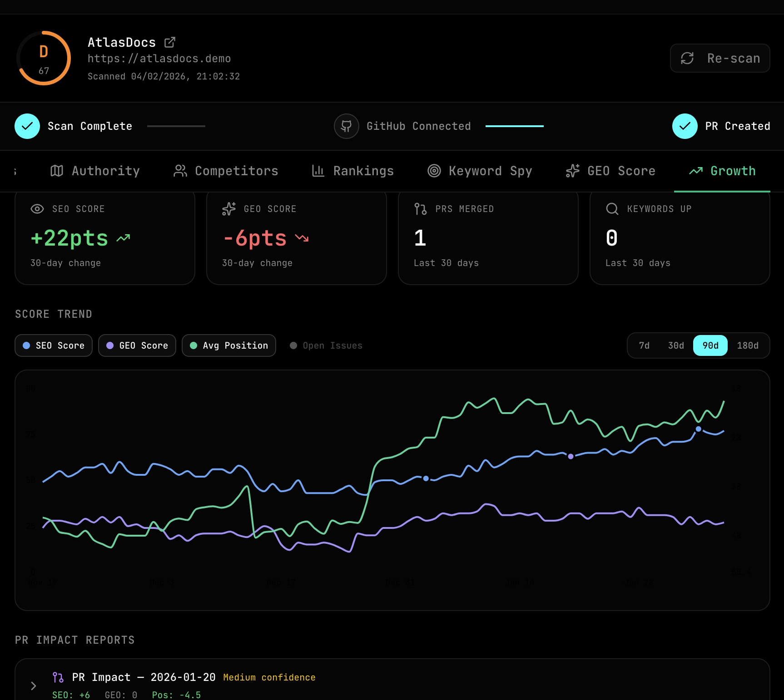
Task: Click the orange grade ring around letter D
Action: coord(44,58)
